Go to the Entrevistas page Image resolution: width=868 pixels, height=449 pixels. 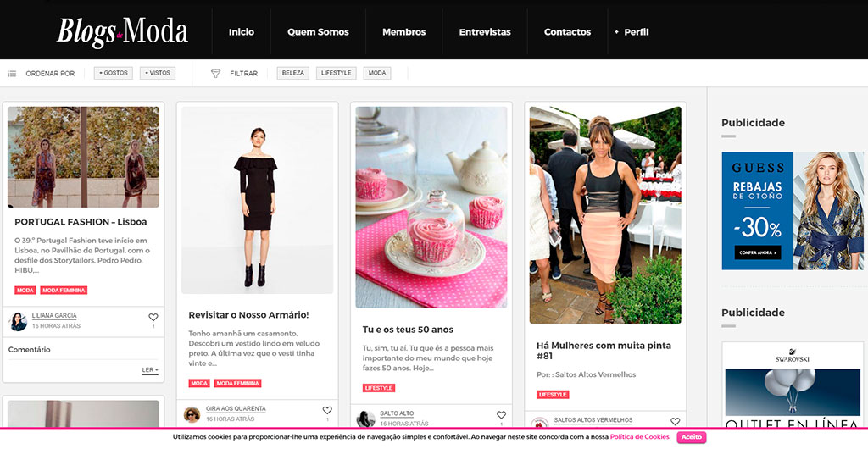tap(485, 32)
